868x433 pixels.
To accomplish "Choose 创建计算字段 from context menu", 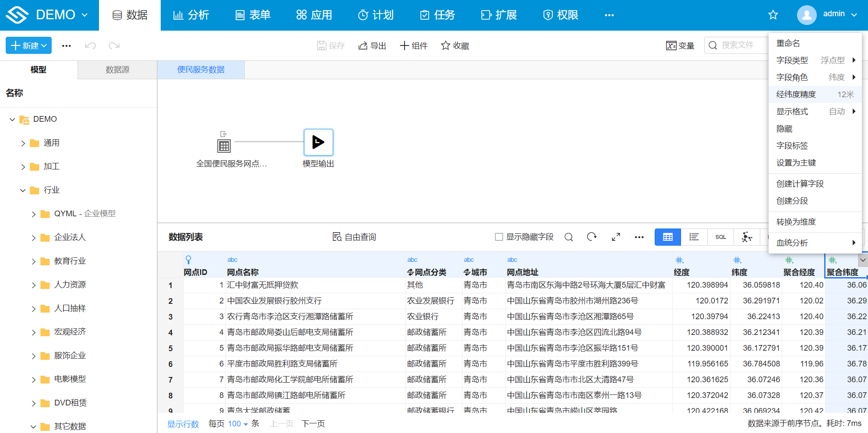I will (801, 183).
